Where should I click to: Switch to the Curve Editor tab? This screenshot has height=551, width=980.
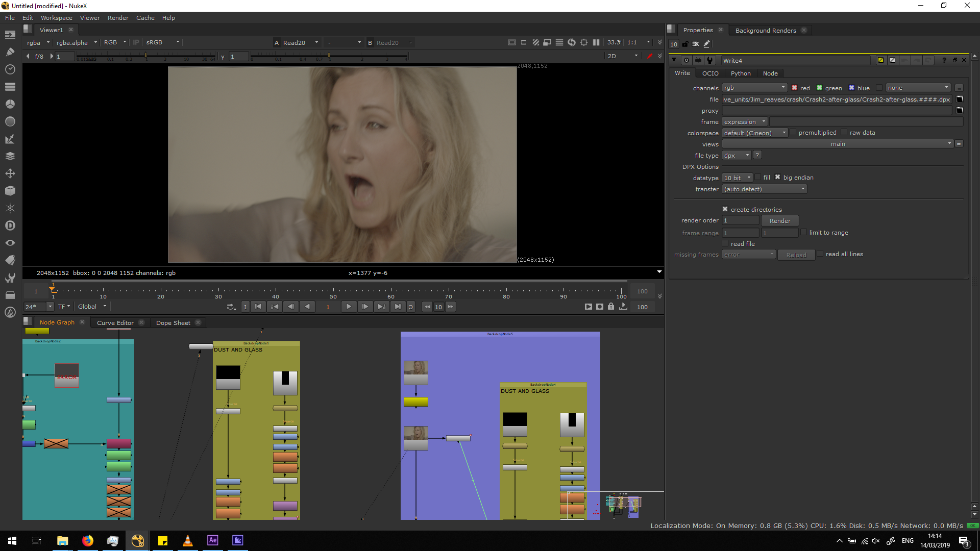pyautogui.click(x=115, y=323)
